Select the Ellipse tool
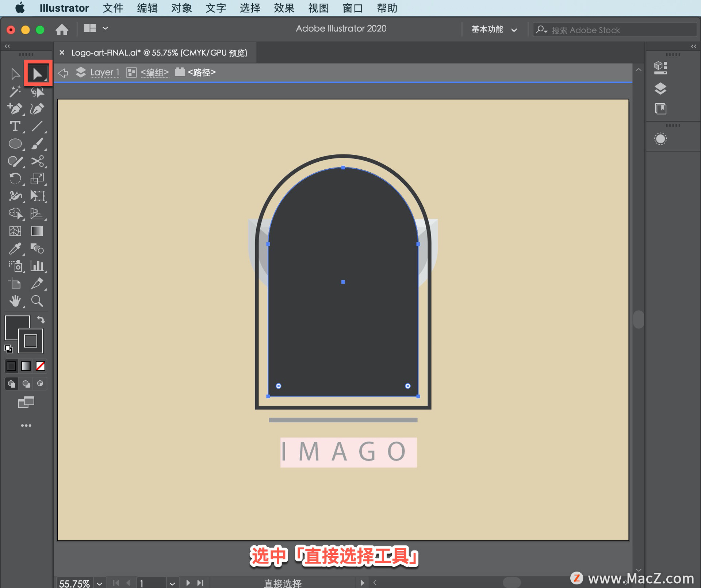The image size is (701, 588). coord(15,144)
